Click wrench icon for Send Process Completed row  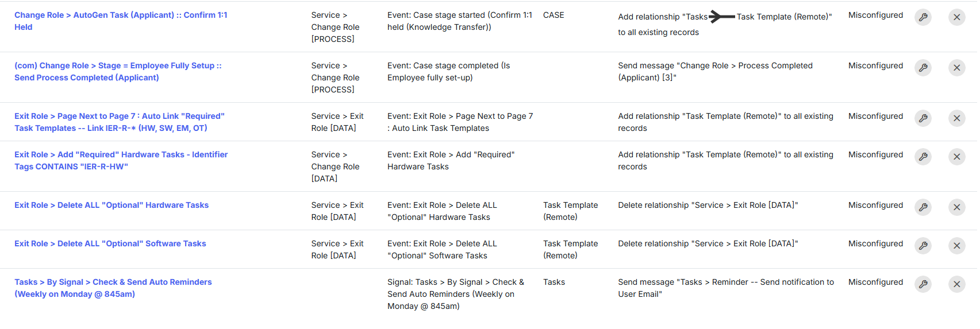pyautogui.click(x=923, y=68)
